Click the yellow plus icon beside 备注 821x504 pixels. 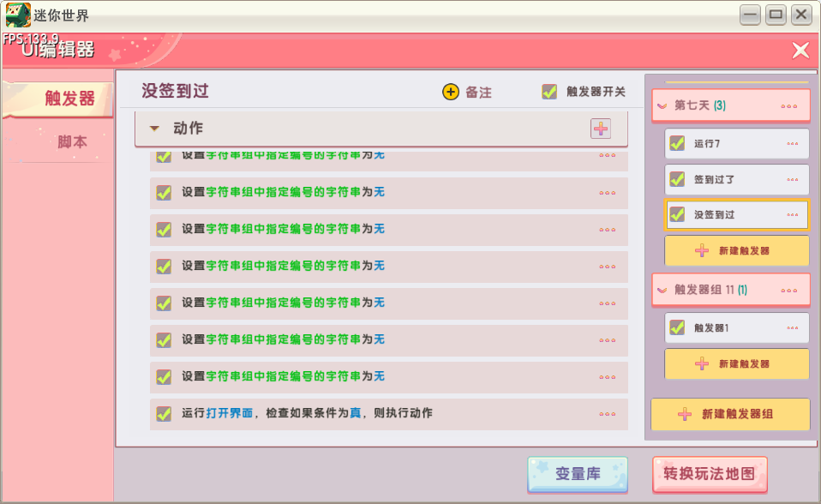450,92
